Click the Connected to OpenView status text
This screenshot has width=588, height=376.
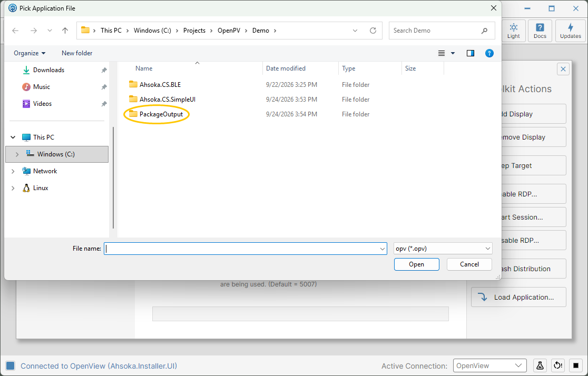tap(99, 366)
